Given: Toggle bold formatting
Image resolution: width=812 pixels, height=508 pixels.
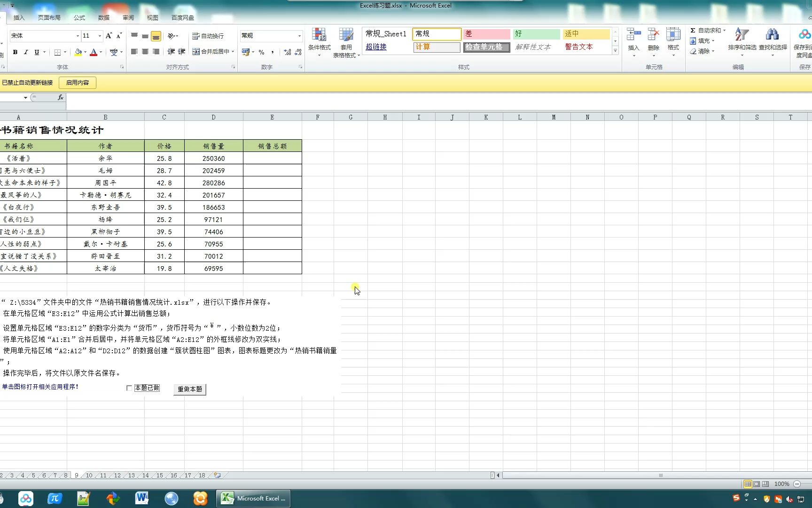Looking at the screenshot, I should pos(15,52).
